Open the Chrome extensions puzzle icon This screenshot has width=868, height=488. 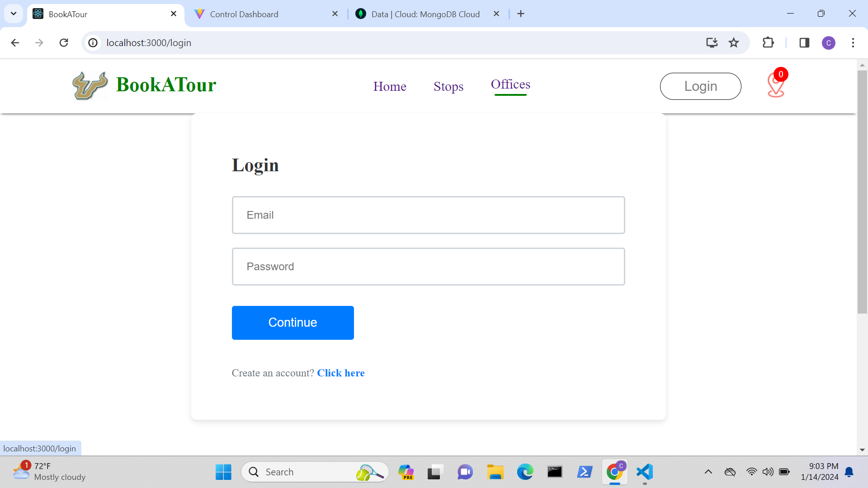point(768,43)
